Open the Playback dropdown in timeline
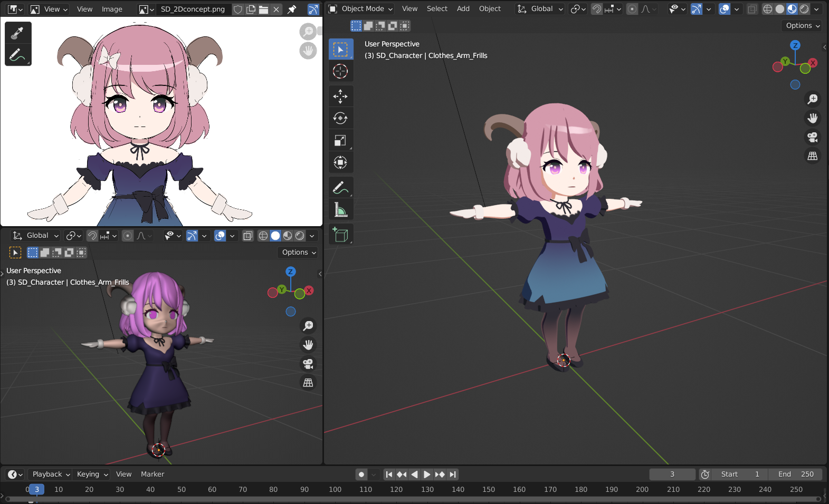 [50, 474]
